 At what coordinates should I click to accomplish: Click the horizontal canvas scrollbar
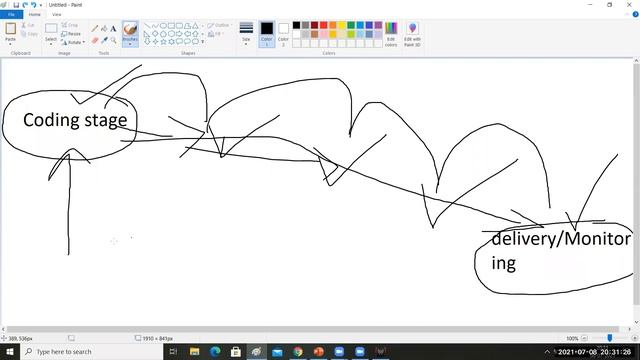(313, 329)
